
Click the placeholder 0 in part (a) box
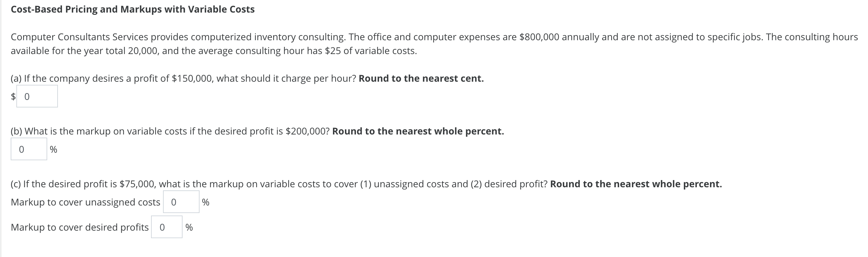click(27, 96)
